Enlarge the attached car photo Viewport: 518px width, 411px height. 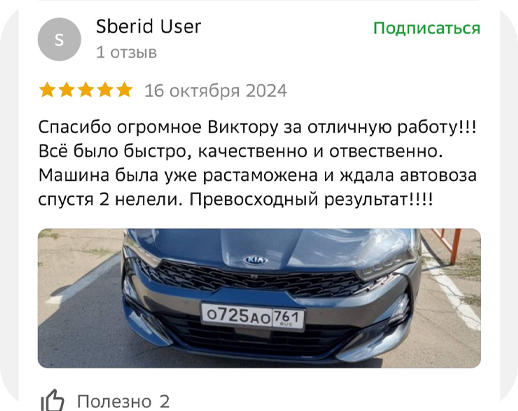pos(259,298)
